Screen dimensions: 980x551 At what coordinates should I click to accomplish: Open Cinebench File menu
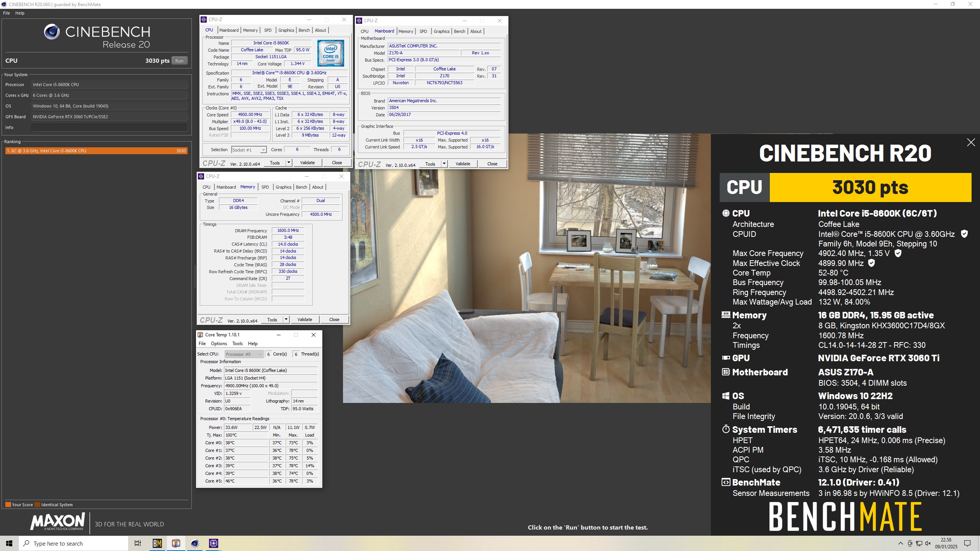(7, 13)
